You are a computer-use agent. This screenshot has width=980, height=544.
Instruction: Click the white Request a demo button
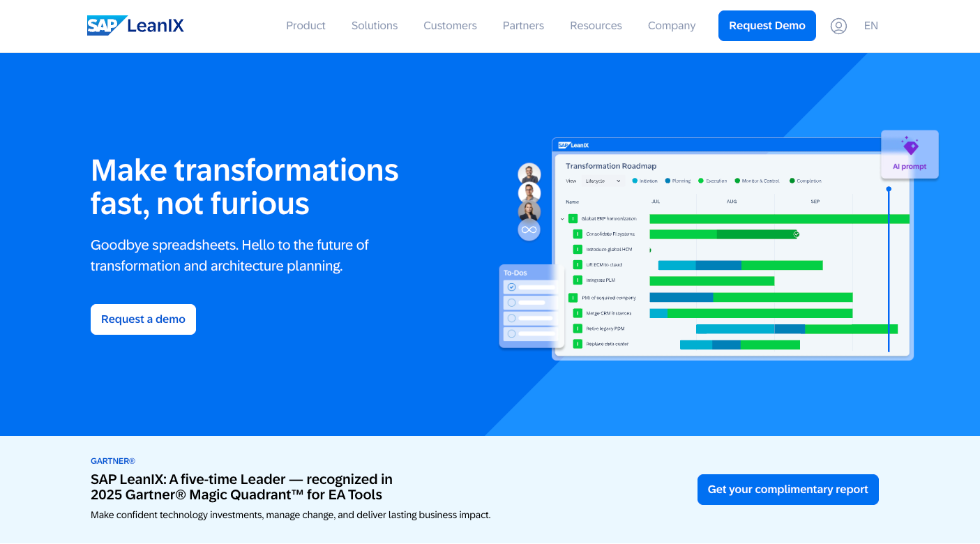[x=143, y=319]
